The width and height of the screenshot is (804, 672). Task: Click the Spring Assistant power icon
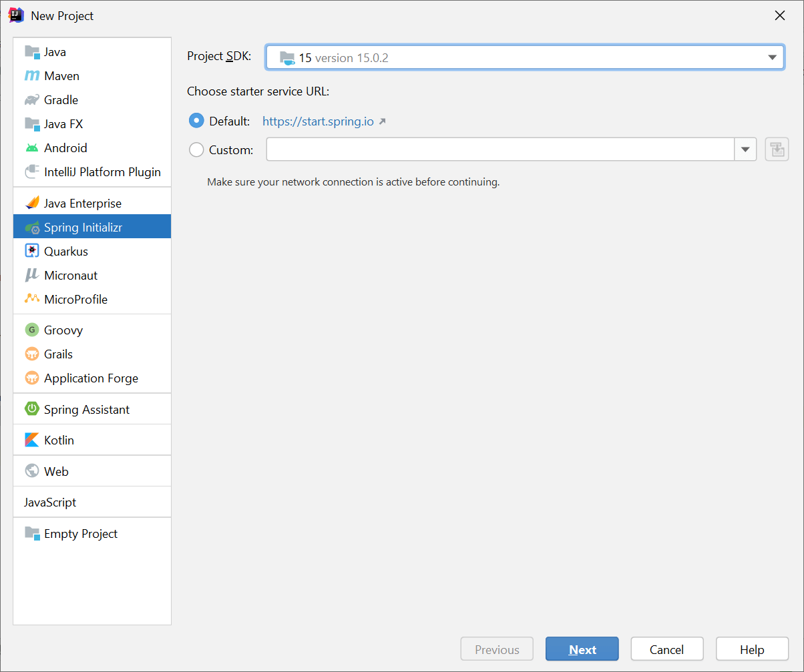point(32,410)
